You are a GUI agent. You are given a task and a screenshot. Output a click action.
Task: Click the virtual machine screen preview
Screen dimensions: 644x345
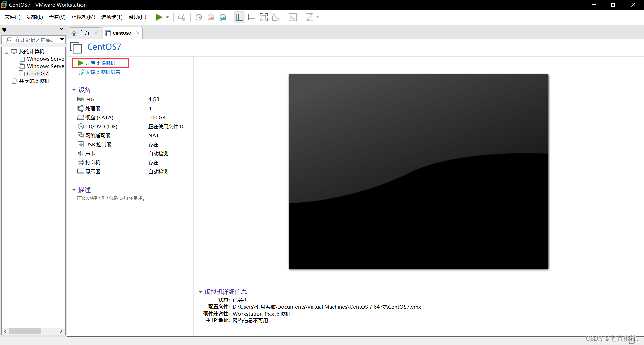pos(418,171)
